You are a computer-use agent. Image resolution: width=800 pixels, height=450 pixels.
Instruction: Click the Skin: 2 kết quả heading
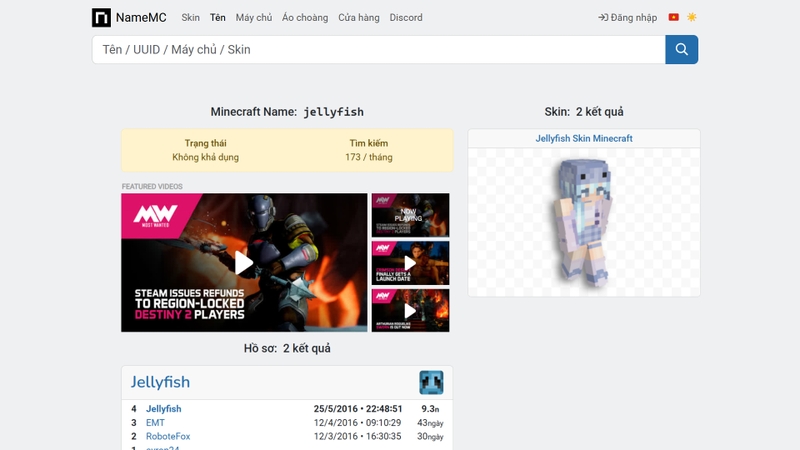click(584, 112)
